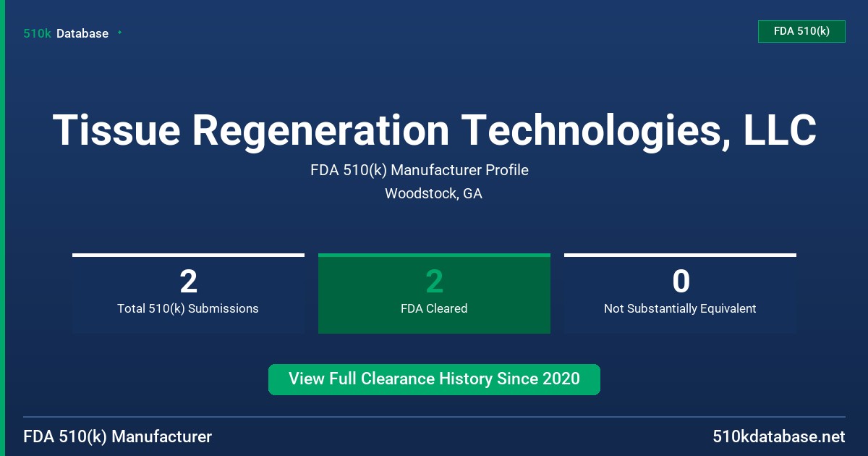Viewport: 868px width, 456px height.
Task: Visit the 510kdatabase.net link
Action: [x=779, y=437]
